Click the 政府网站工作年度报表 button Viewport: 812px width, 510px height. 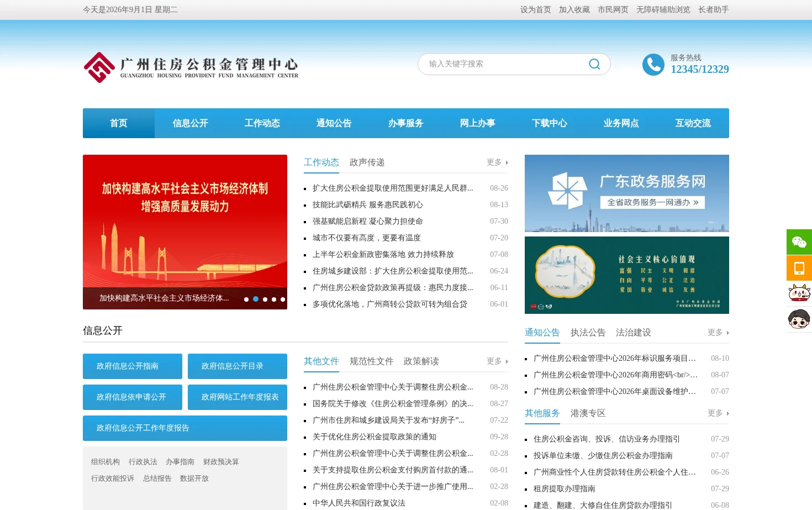pyautogui.click(x=238, y=397)
